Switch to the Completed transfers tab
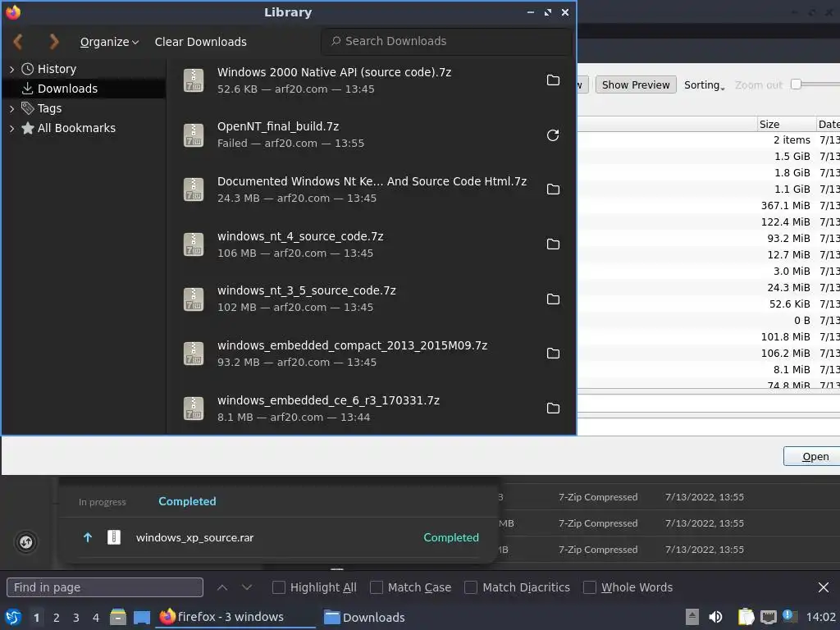The width and height of the screenshot is (840, 630). pyautogui.click(x=188, y=501)
